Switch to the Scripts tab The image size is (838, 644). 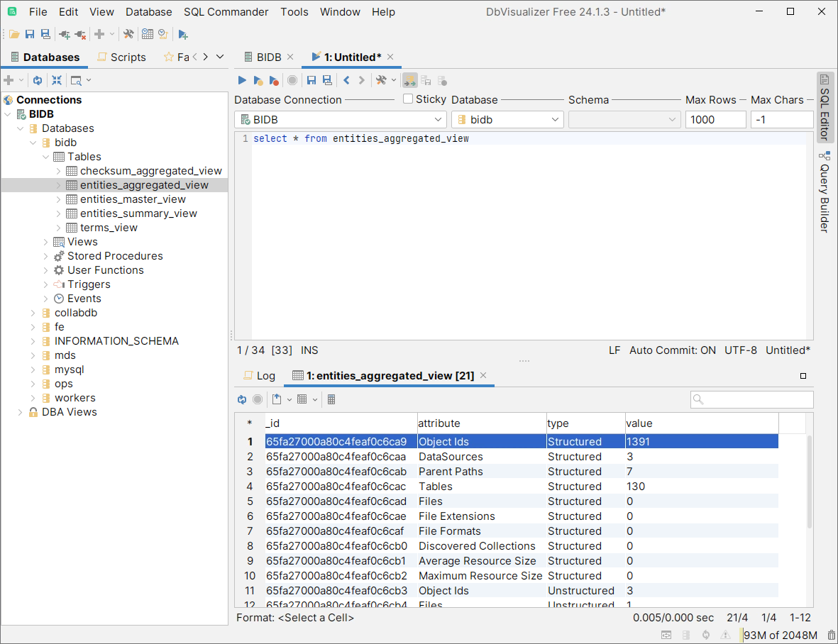(121, 57)
